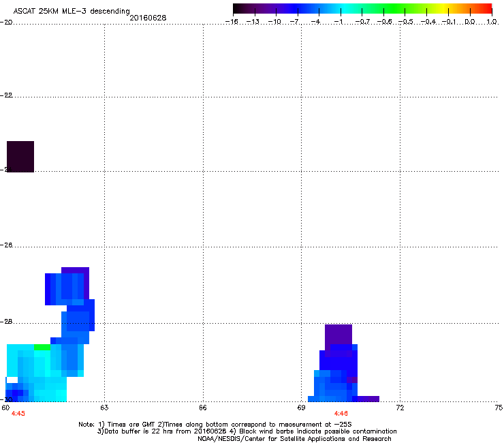Click the latitude label -20
The image size is (504, 443).
coord(6,22)
